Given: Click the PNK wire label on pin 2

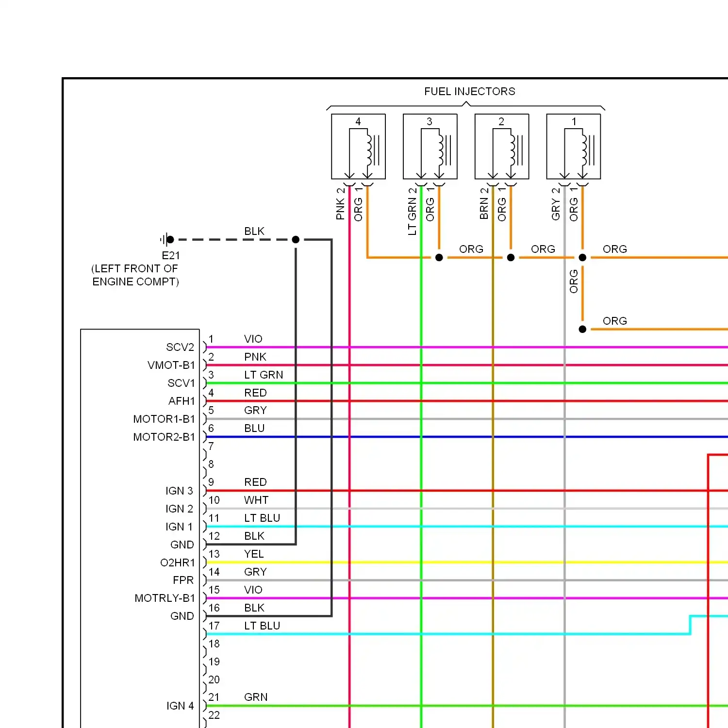Looking at the screenshot, I should 255,357.
